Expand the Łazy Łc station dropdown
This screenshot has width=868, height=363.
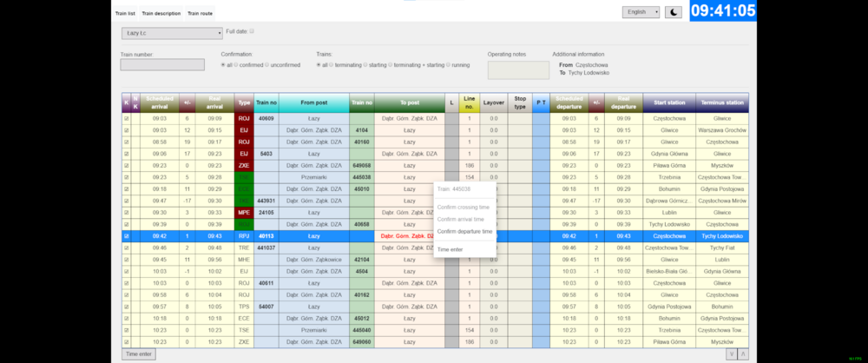pos(172,33)
